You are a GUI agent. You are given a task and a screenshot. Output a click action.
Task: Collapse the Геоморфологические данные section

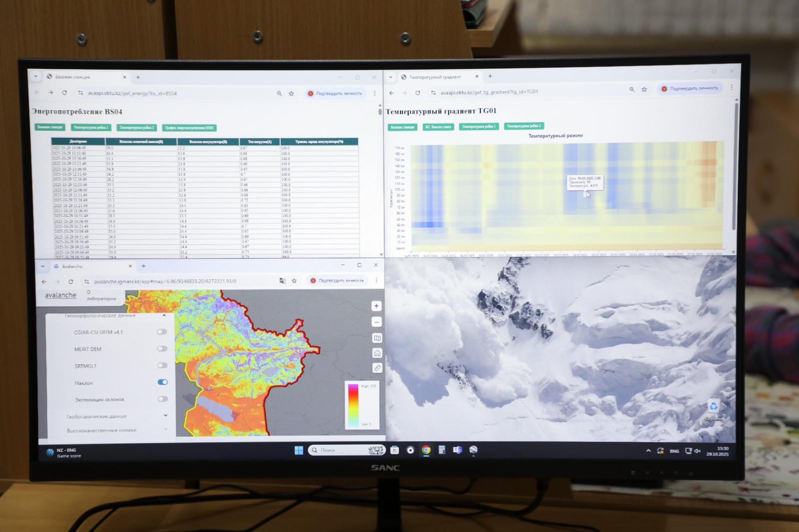click(x=164, y=315)
